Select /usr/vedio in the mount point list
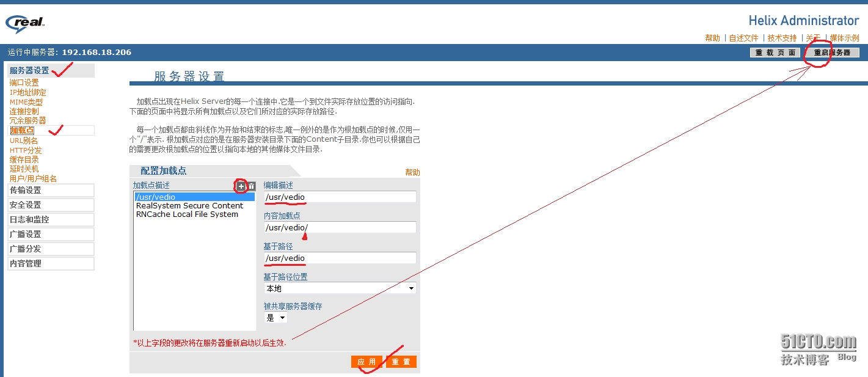This screenshot has width=868, height=377. click(194, 197)
